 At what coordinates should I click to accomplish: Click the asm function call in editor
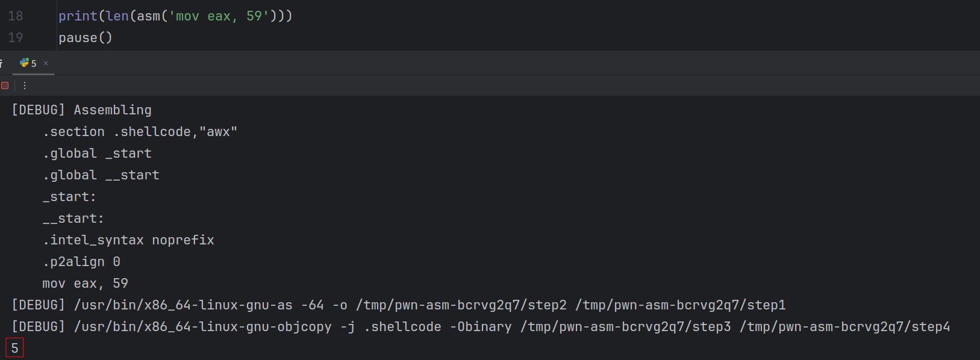pos(148,16)
